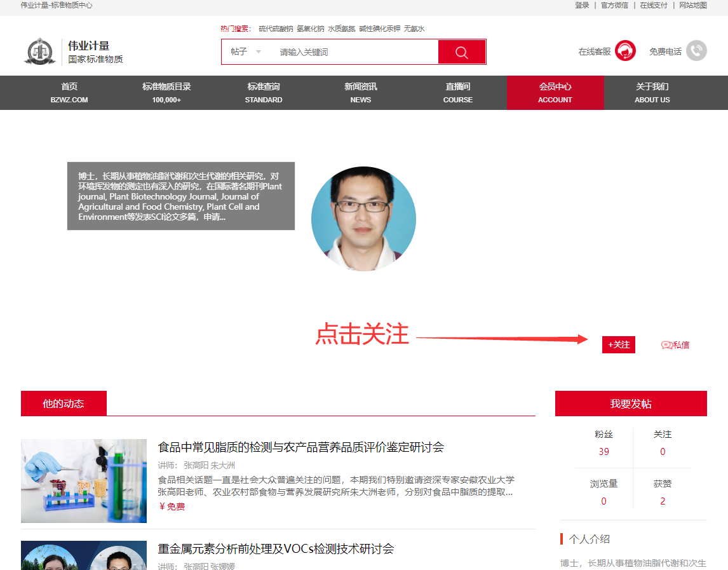Click the 免费电话 text label
Viewport: 728px width, 570px height.
(x=665, y=51)
